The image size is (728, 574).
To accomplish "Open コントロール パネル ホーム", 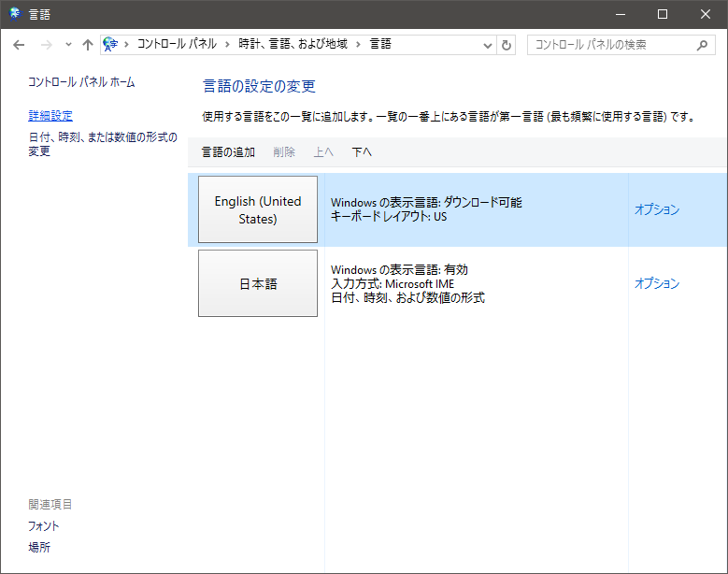I will 81,82.
